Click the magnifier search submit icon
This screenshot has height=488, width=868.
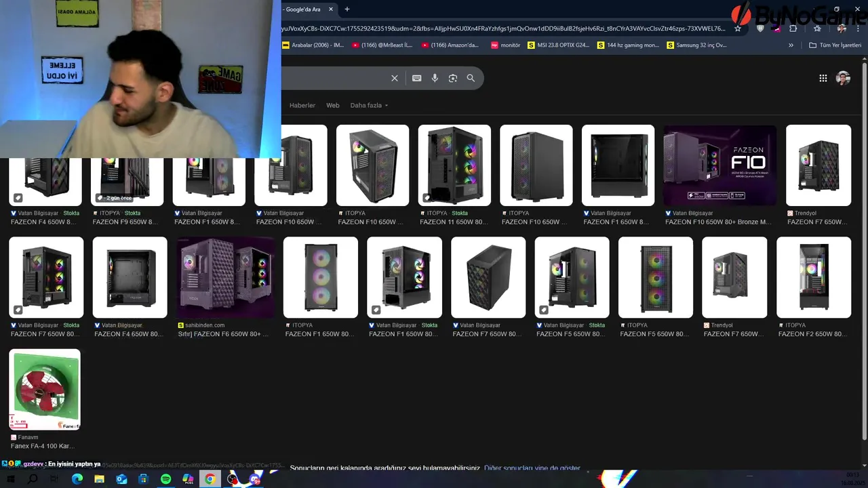click(x=471, y=78)
